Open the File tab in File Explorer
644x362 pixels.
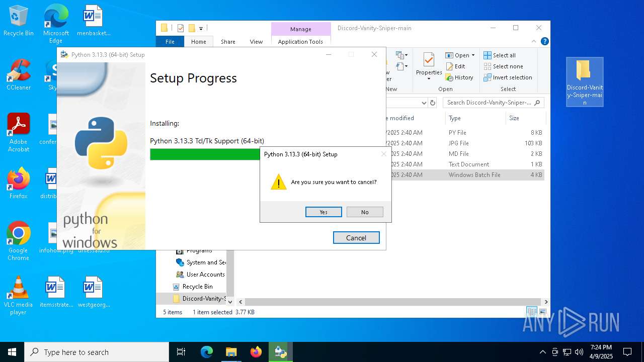(170, 42)
